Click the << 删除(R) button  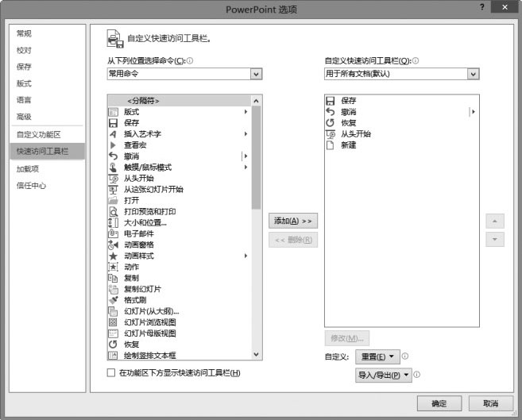click(293, 240)
